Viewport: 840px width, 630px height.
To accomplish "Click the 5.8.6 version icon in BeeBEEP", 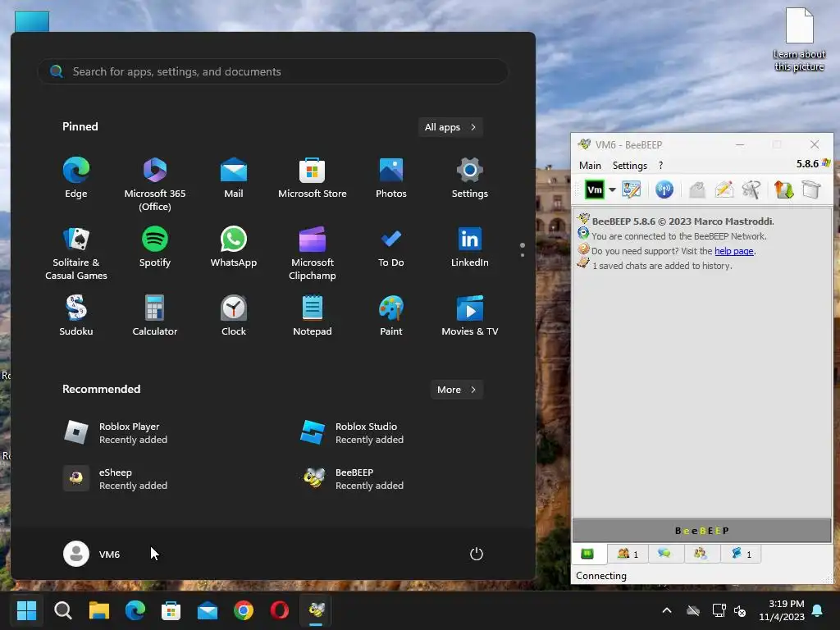I will coord(825,163).
